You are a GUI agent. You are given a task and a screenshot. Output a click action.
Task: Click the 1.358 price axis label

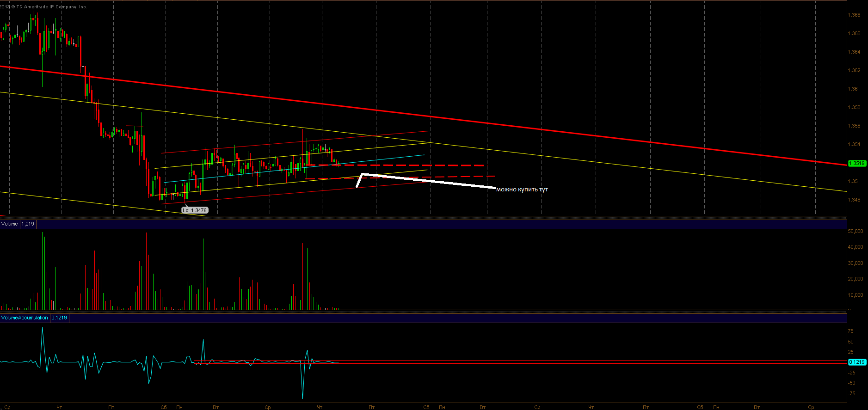pyautogui.click(x=854, y=107)
